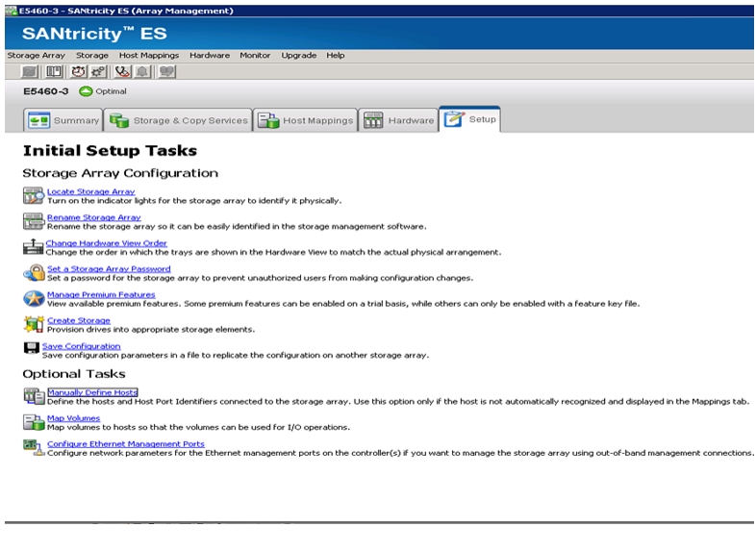Screen dimensions: 756x552
Task: Click the floppy disk Save Configuration icon
Action: click(x=32, y=348)
